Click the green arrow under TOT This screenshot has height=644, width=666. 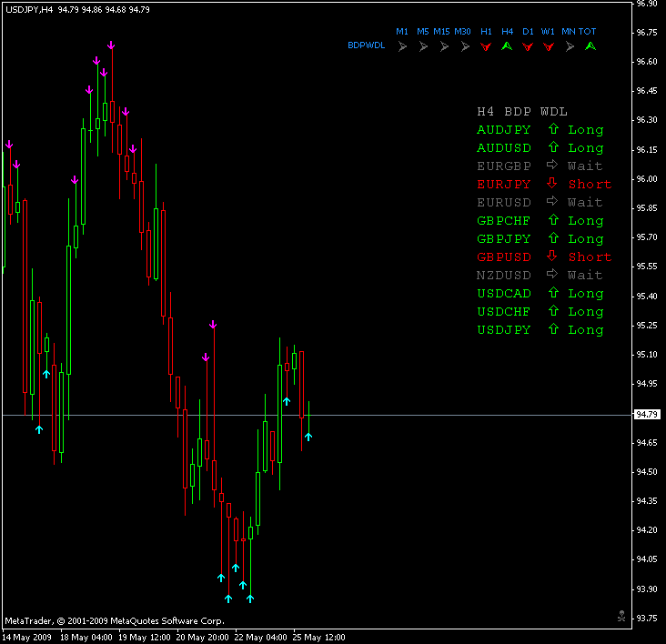point(590,45)
